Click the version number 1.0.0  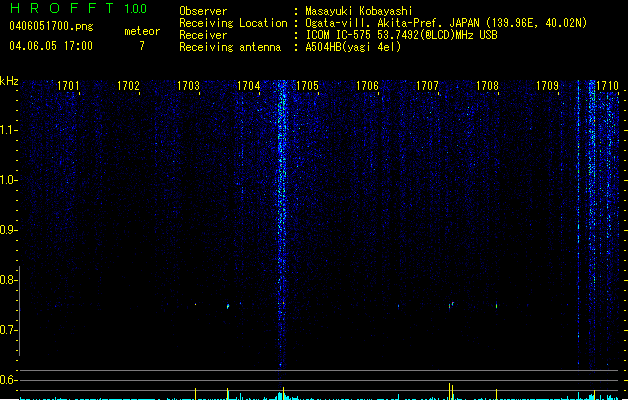(135, 8)
